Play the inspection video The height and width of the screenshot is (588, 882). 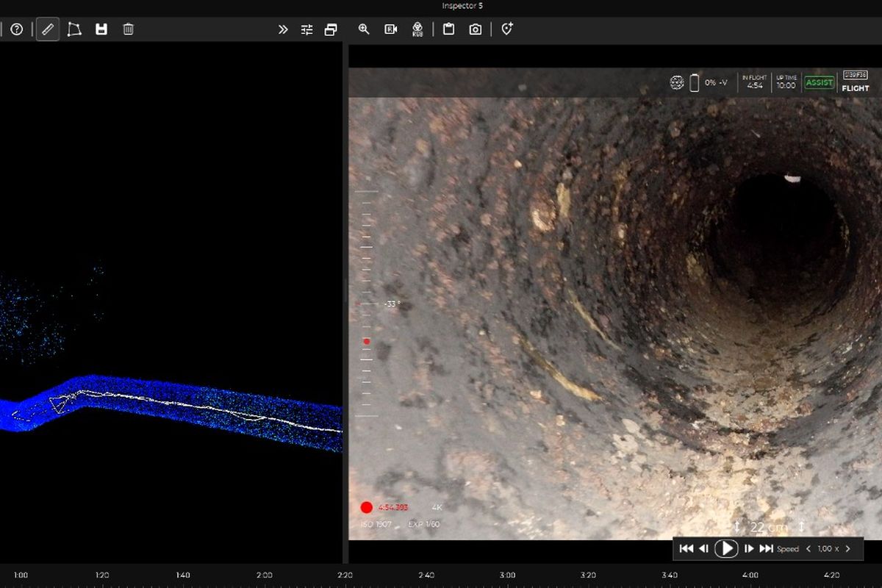point(725,548)
